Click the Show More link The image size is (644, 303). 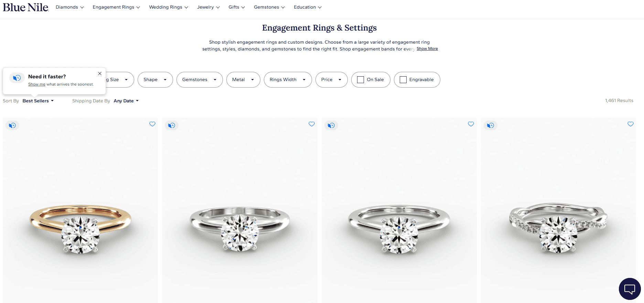pos(427,48)
